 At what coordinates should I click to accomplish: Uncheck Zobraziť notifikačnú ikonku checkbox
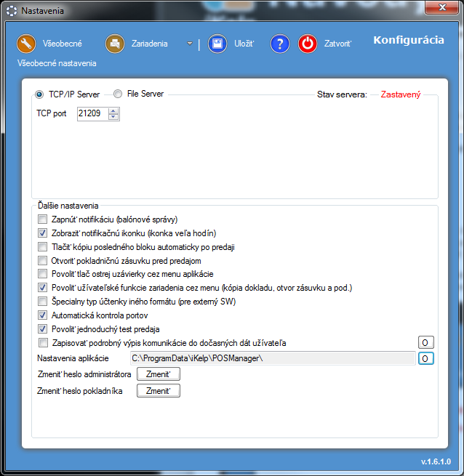pos(42,233)
